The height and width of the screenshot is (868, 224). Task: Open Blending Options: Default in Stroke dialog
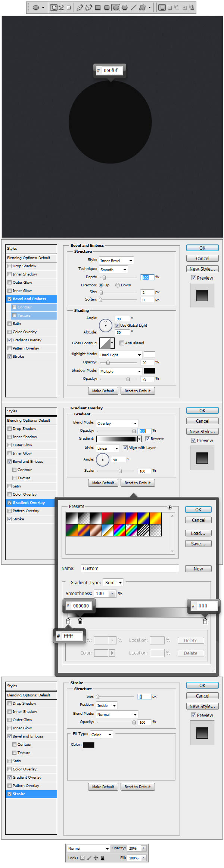(x=29, y=695)
